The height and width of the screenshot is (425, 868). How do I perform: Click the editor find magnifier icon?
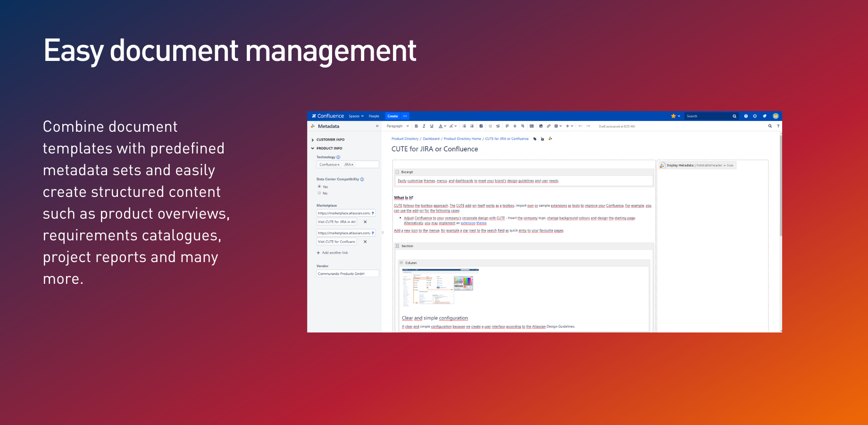tap(770, 126)
